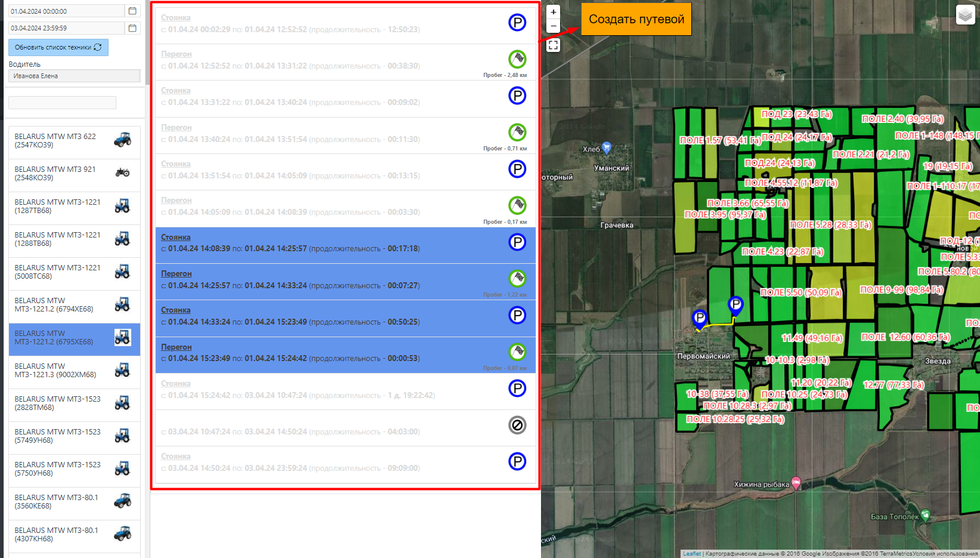This screenshot has width=980, height=558.
Task: Open the start date calendar picker
Action: (x=132, y=11)
